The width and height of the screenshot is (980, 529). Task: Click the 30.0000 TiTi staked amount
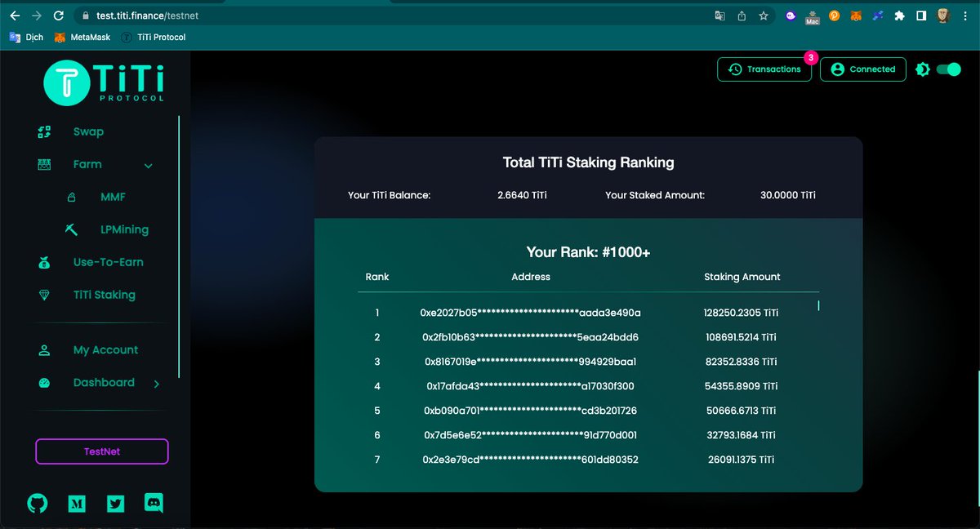[787, 195]
